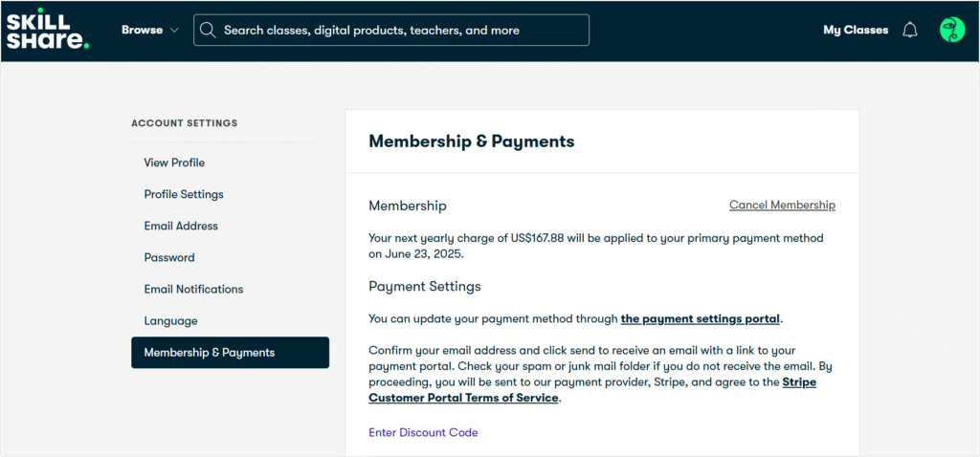Open the notifications bell
This screenshot has width=980, height=457.
click(910, 31)
